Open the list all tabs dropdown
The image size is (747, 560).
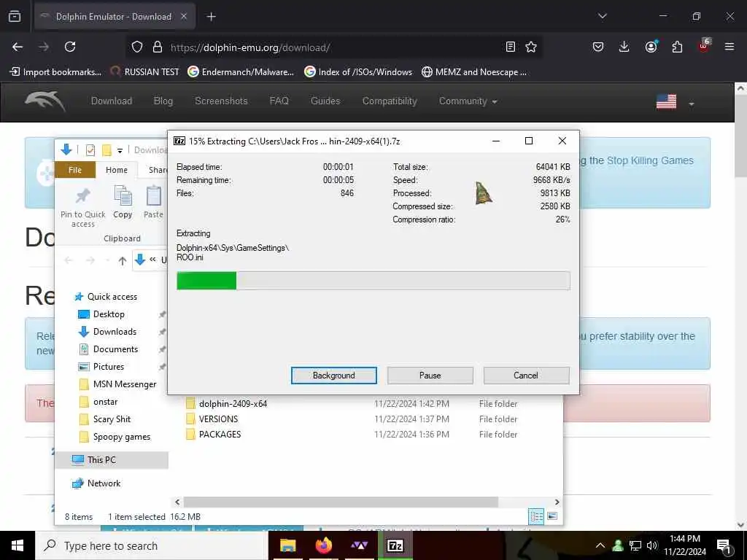602,16
